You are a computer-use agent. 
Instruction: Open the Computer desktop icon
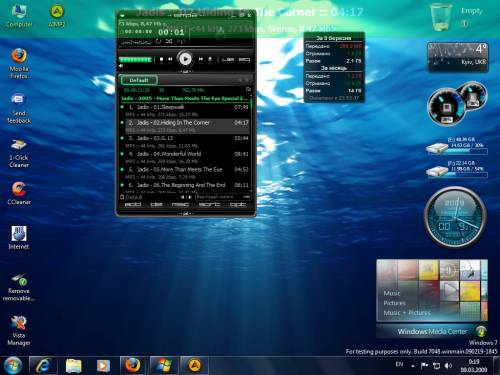pos(19,16)
